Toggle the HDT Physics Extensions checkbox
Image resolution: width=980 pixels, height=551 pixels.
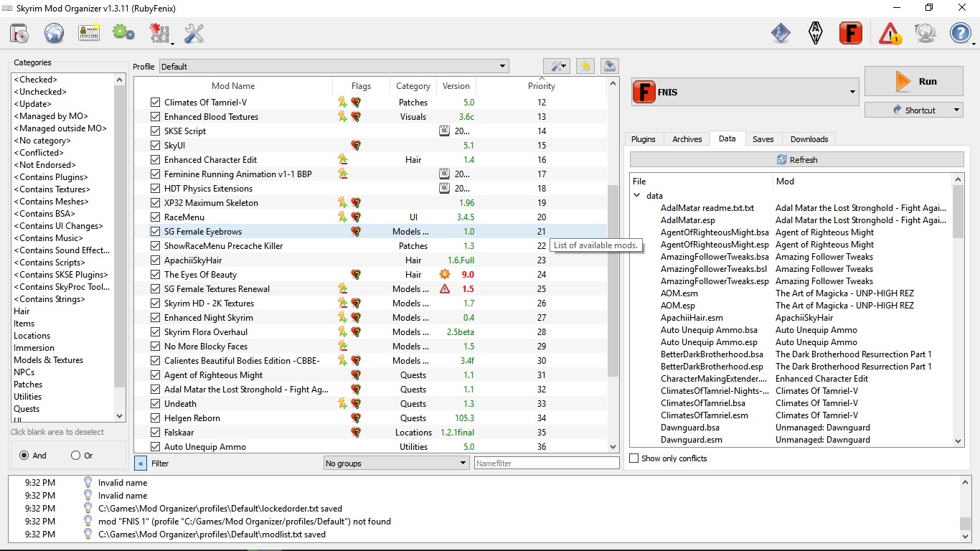tap(156, 189)
